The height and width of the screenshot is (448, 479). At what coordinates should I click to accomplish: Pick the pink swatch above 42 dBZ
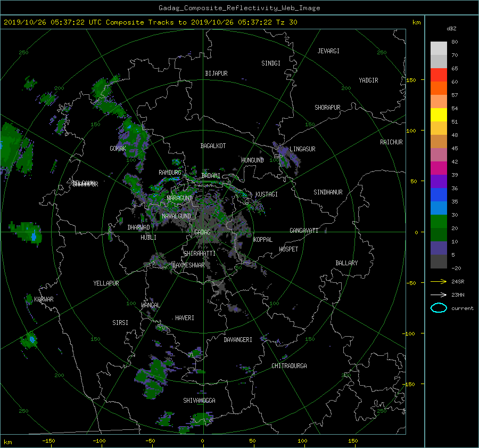(x=439, y=154)
